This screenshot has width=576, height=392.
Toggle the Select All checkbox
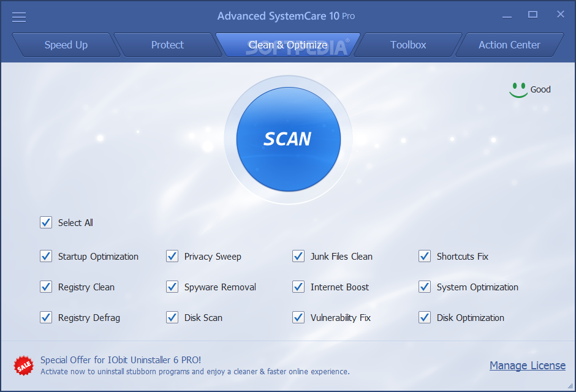tap(46, 222)
